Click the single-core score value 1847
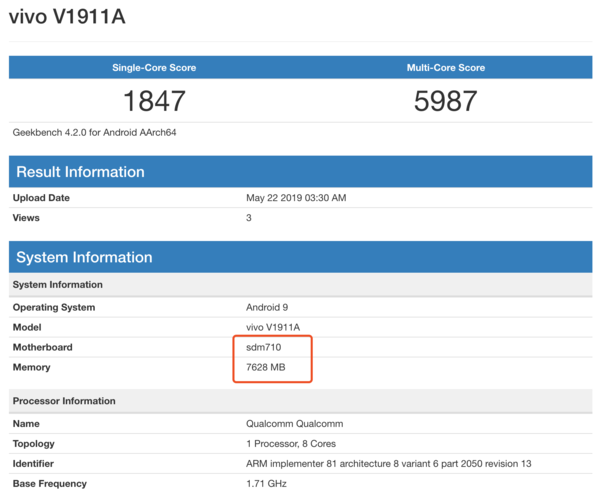Viewport: 600px width, 502px height. pos(154,101)
